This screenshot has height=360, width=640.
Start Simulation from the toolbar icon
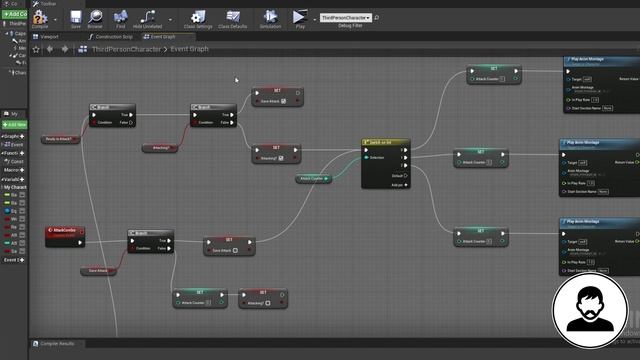tap(270, 18)
